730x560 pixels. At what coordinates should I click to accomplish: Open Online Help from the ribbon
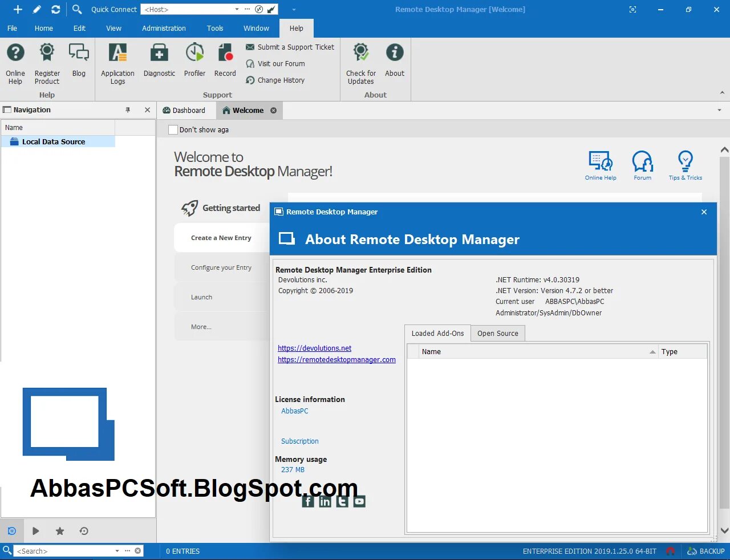15,64
